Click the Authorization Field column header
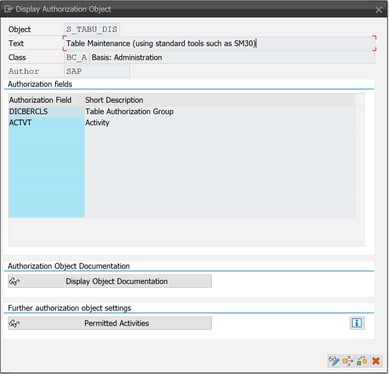The height and width of the screenshot is (374, 389). (x=40, y=100)
